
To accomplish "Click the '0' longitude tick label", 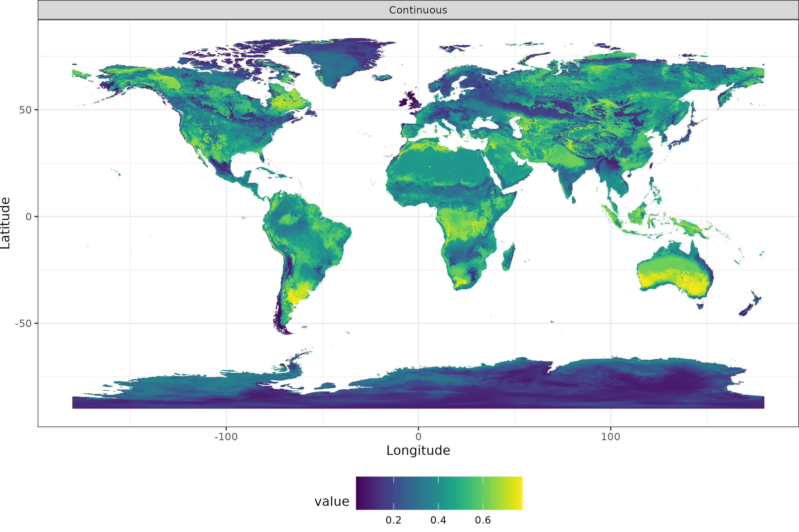I will (x=418, y=437).
